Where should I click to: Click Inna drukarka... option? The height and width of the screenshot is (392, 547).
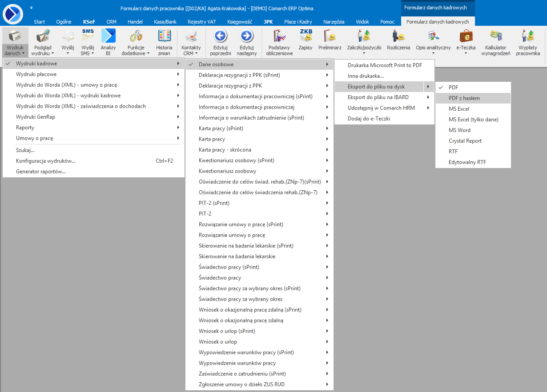point(366,76)
